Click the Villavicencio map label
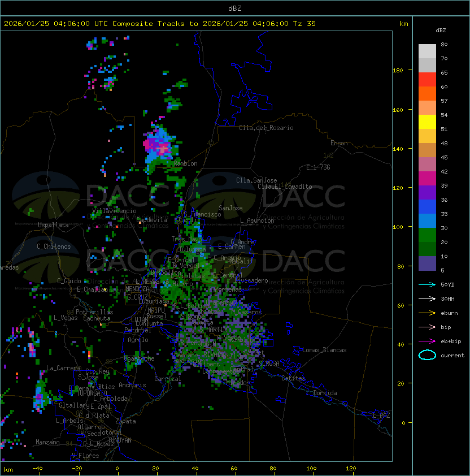 114,211
